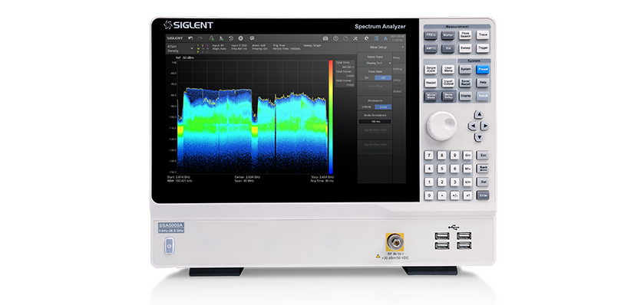Tap the screenshot camera icon
The image size is (644, 305).
[325, 38]
